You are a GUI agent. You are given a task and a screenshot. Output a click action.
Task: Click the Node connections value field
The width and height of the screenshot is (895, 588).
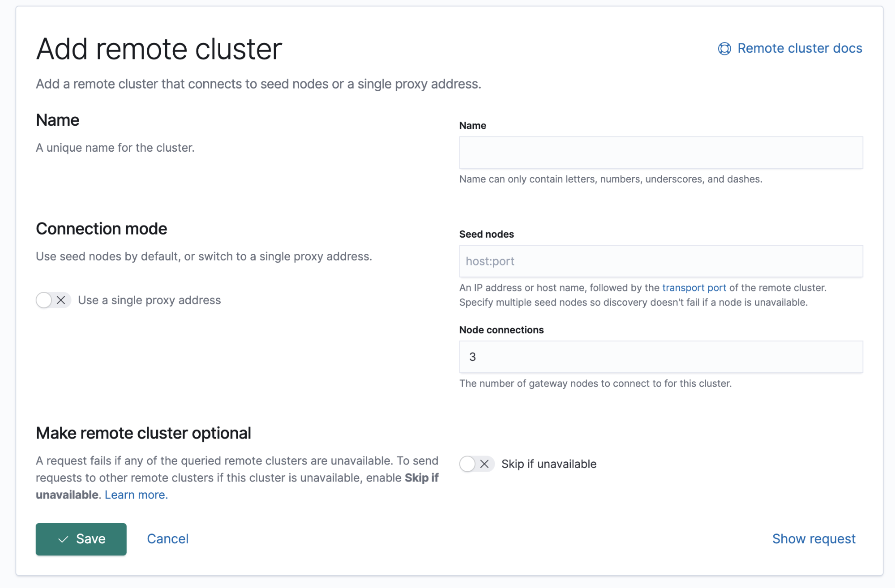(x=661, y=357)
